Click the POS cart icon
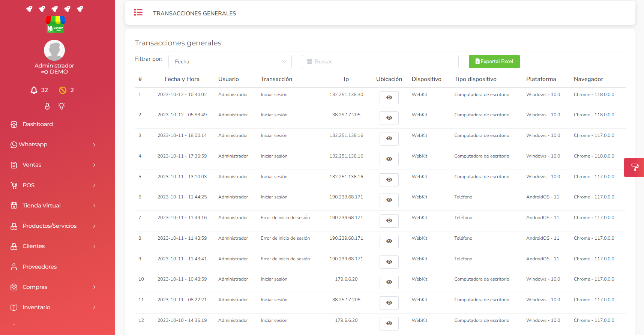This screenshot has height=335, width=644. point(14,185)
